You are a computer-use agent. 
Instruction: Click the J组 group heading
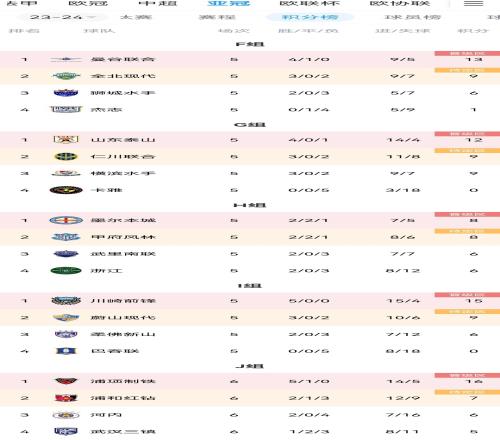pos(250,366)
